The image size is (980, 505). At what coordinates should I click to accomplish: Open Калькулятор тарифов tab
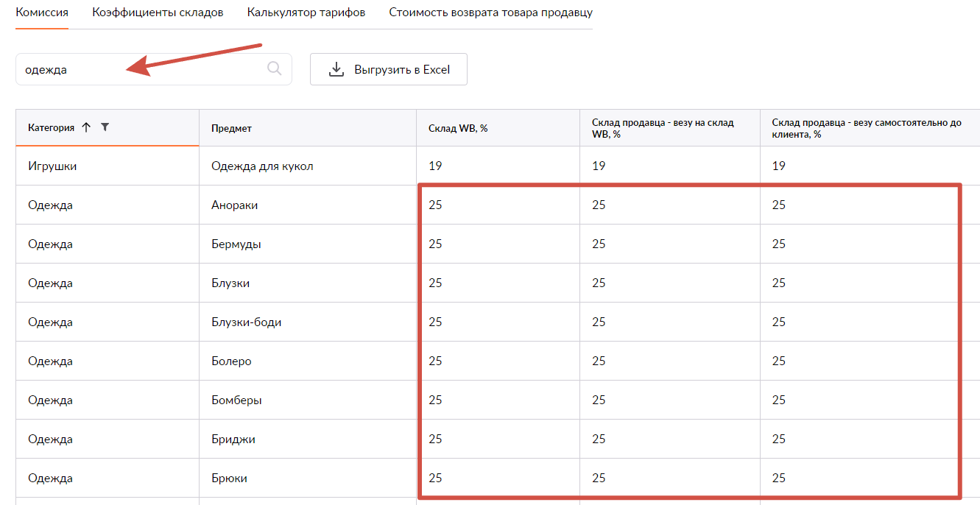(306, 13)
